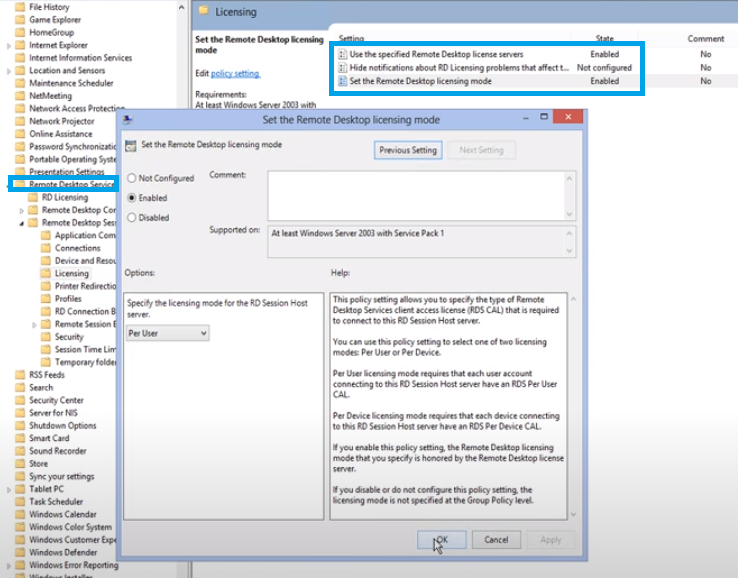Select the Not Configured radio button

pyautogui.click(x=132, y=178)
